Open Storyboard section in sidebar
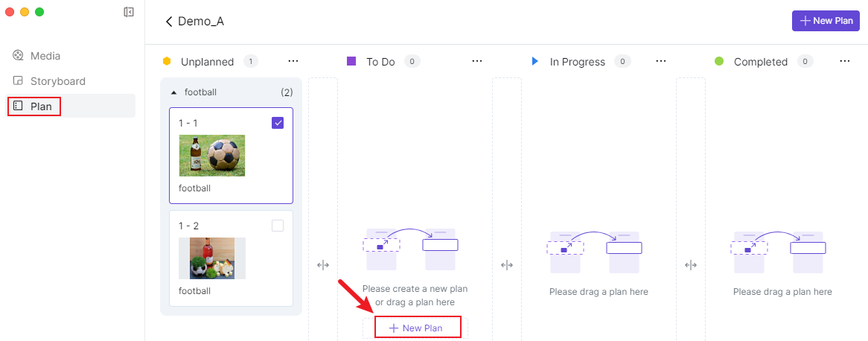Viewport: 868px width, 341px height. (x=57, y=81)
